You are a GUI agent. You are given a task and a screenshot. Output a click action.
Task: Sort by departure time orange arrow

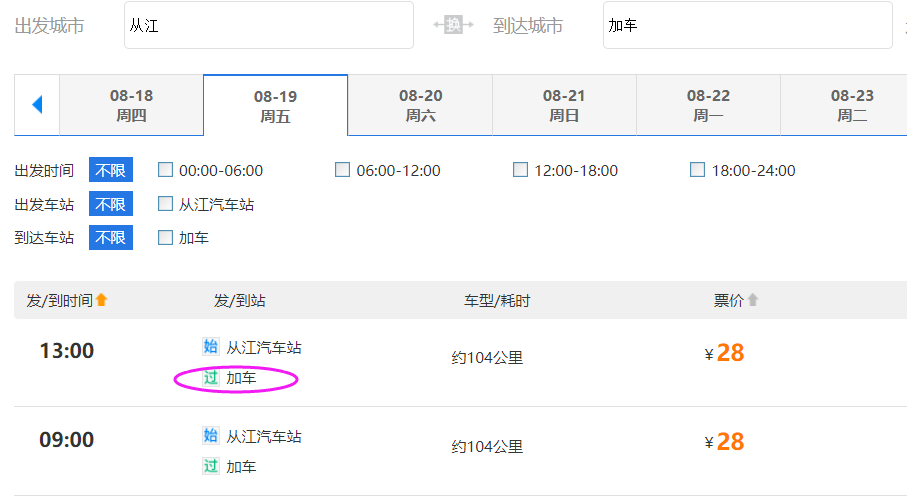point(101,300)
